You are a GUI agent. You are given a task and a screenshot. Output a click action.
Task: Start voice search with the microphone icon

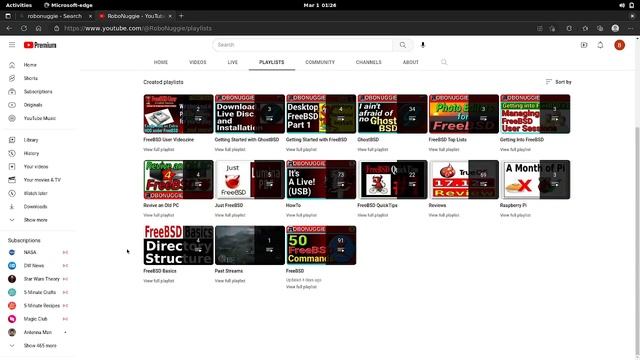pos(423,45)
